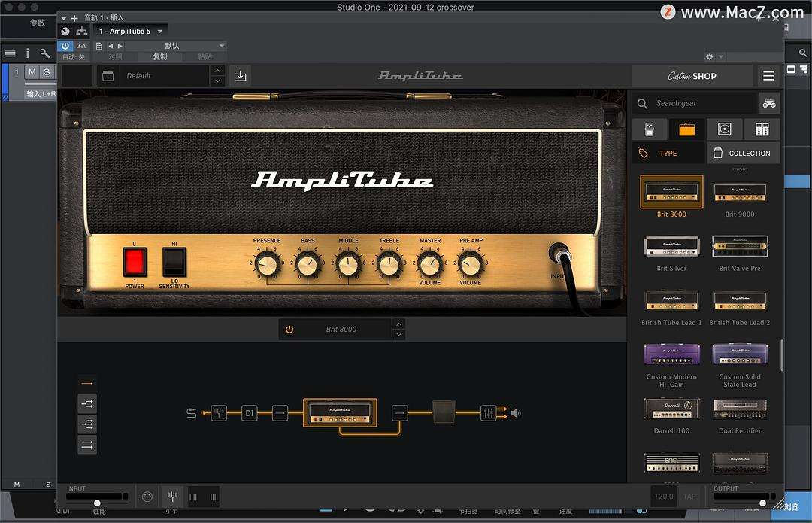The height and width of the screenshot is (523, 812).
Task: Select the Brit Silver amp thumbnail
Action: [x=671, y=246]
